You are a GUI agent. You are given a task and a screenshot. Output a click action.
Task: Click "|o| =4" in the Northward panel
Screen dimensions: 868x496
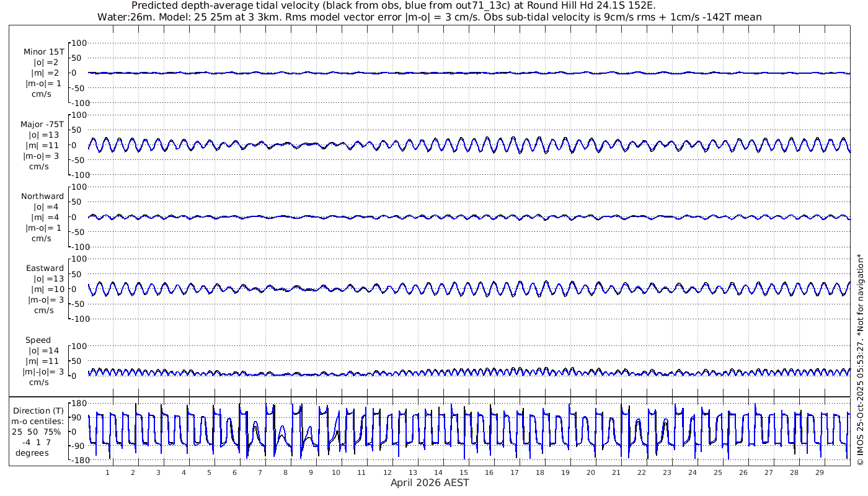[x=46, y=206]
